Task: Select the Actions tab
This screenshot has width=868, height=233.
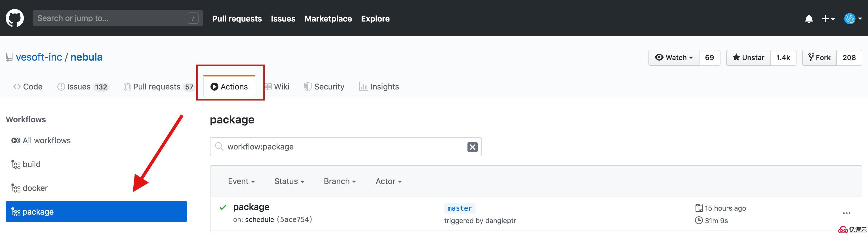Action: 229,87
